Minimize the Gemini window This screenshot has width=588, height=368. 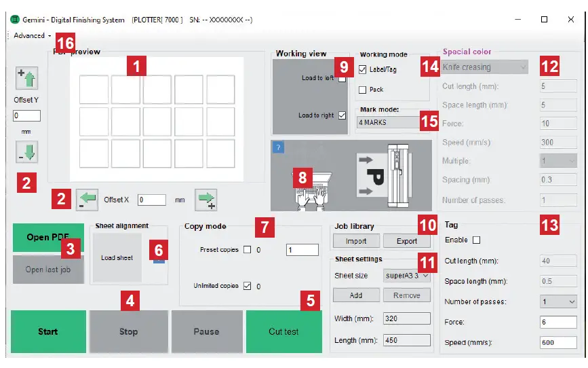pos(518,20)
